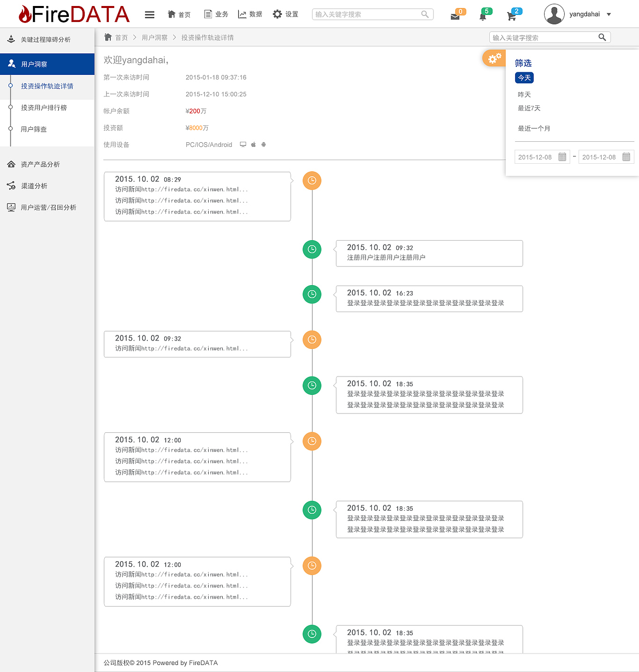
Task: Click the top search magnifier icon
Action: point(425,14)
